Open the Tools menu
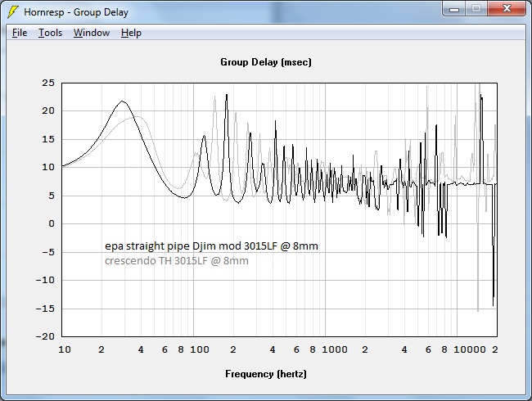The height and width of the screenshot is (401, 532). (50, 33)
